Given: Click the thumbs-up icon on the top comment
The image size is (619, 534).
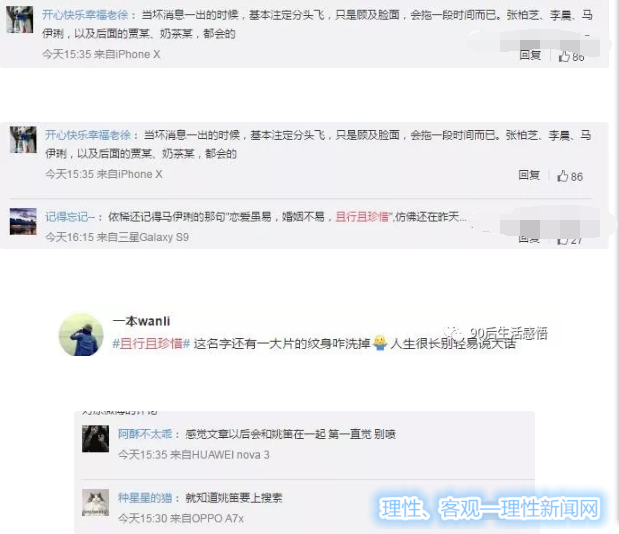Looking at the screenshot, I should [x=564, y=57].
